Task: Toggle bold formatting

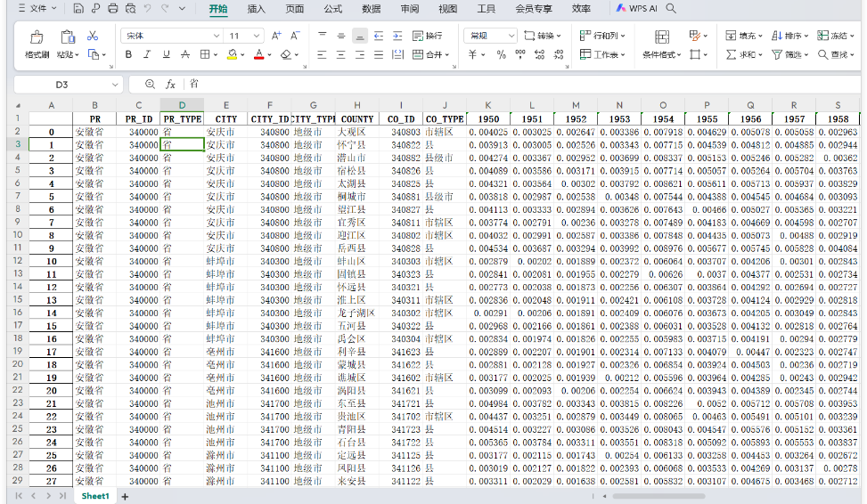Action: [x=127, y=55]
